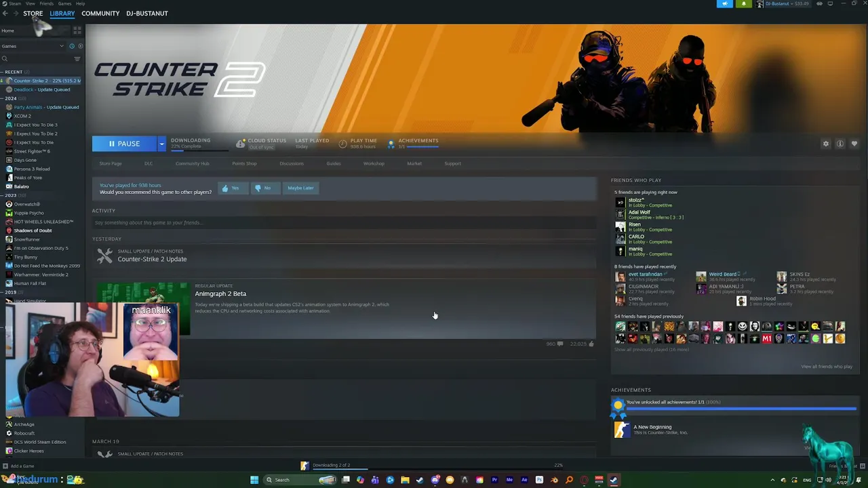Viewport: 868px width, 488px height.
Task: Open Premiere Pro from taskbar
Action: 494,480
